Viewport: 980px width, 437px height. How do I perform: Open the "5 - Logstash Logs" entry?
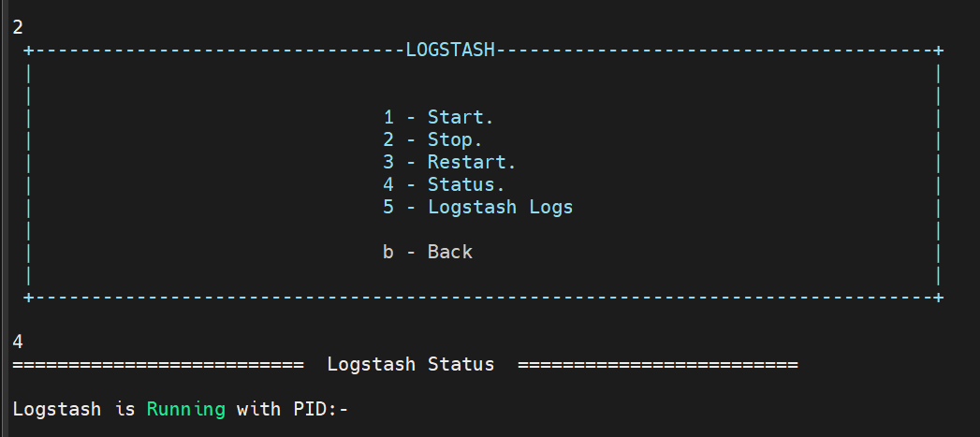pos(477,207)
